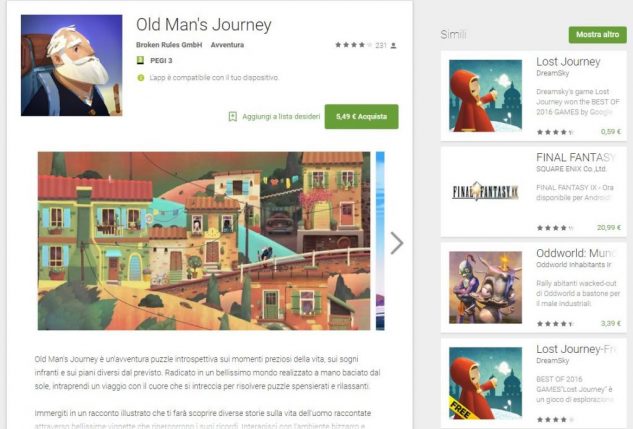Open the Lost Journey app thumbnail
This screenshot has width=633, height=429.
(485, 96)
